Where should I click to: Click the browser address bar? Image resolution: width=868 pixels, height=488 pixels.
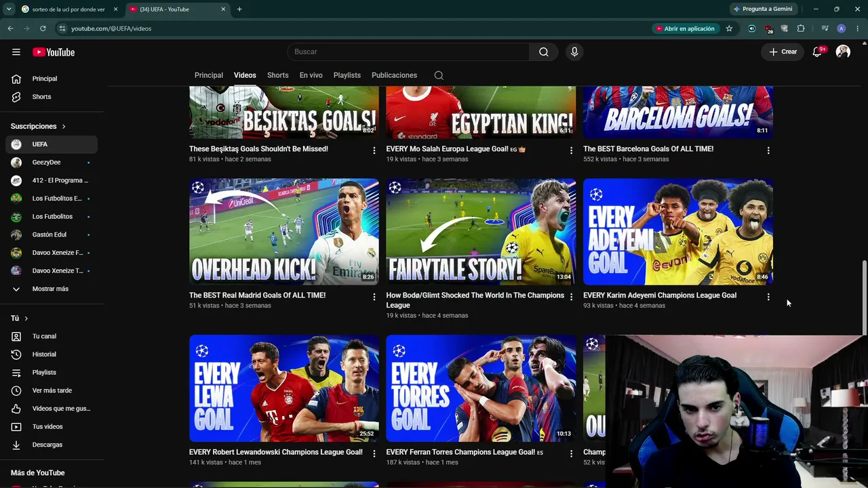point(353,28)
